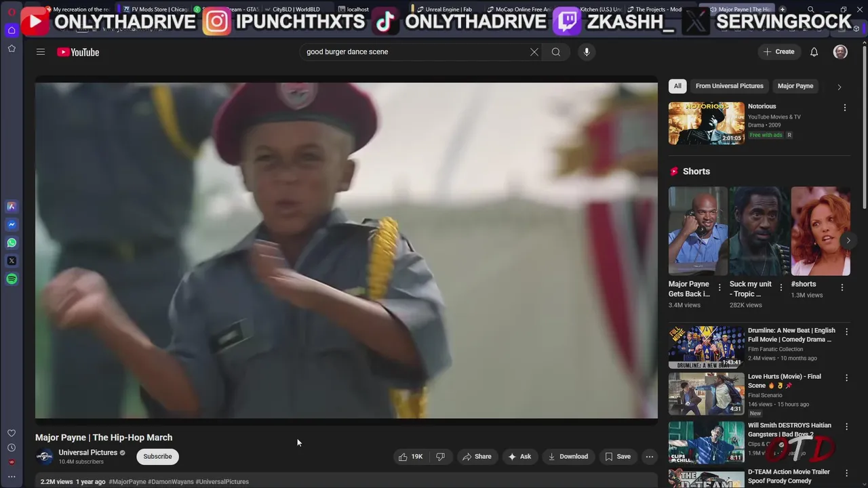Open X in the sidebar
Viewport: 868px width, 488px height.
pos(12,261)
